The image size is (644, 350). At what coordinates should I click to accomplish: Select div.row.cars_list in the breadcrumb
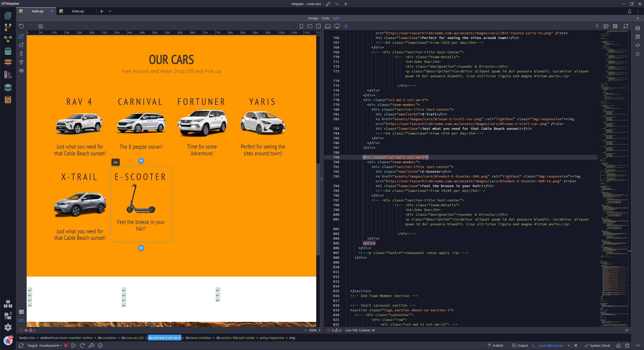tap(132, 338)
